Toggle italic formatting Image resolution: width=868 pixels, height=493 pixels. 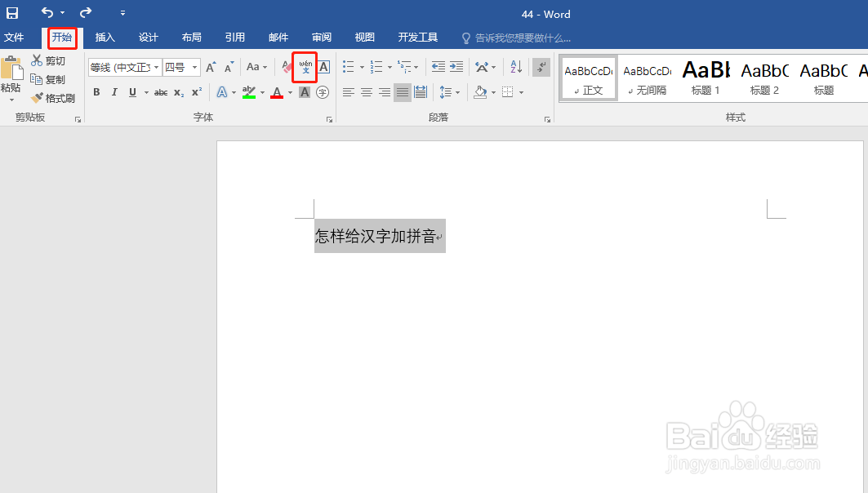tap(114, 92)
